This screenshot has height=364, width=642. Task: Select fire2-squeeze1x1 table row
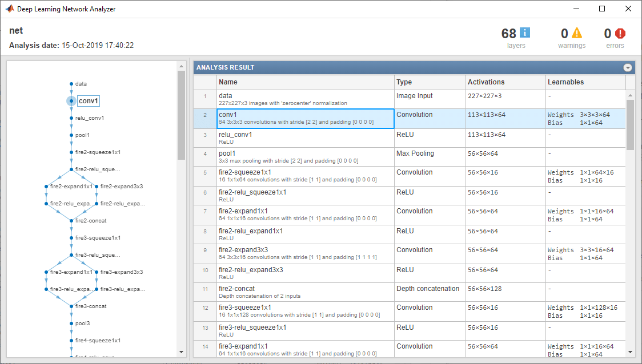(410, 176)
